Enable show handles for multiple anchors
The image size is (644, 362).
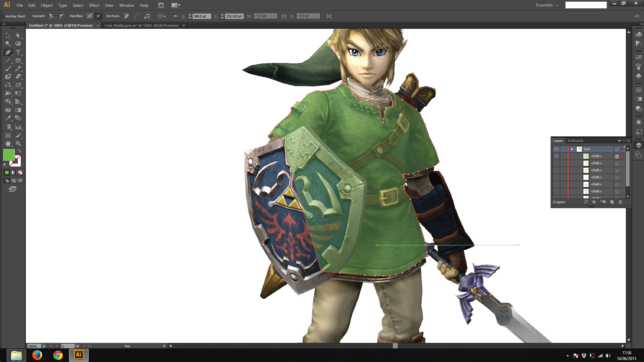click(x=90, y=16)
